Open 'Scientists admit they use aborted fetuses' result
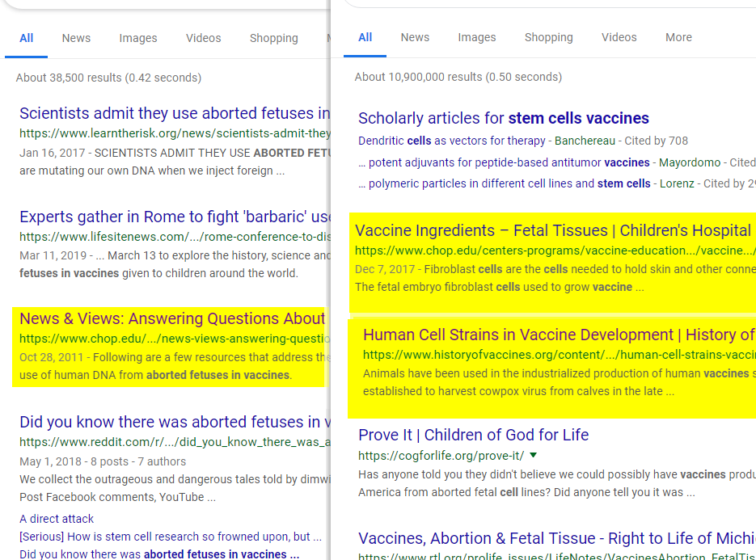This screenshot has width=756, height=560. (175, 113)
